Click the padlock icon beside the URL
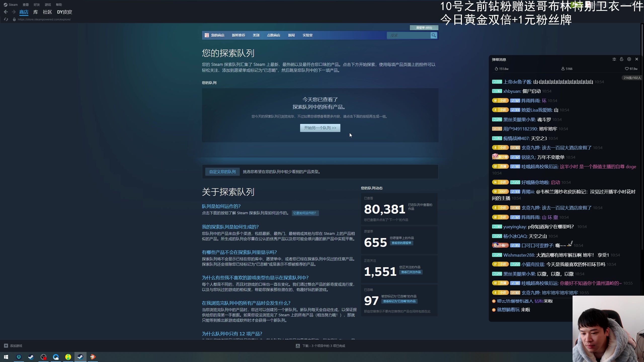Screen dimensions: 644x362 click(14, 19)
